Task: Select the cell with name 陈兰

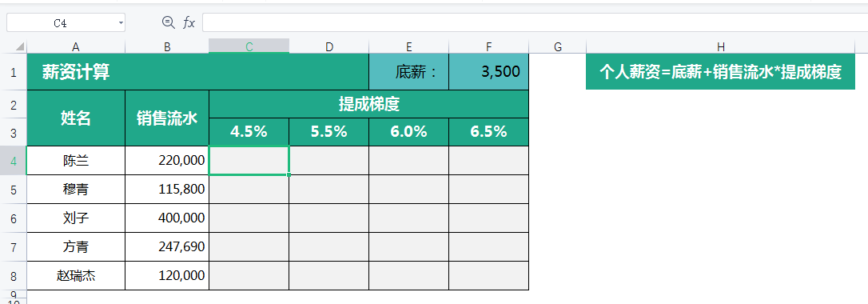Action: tap(76, 161)
